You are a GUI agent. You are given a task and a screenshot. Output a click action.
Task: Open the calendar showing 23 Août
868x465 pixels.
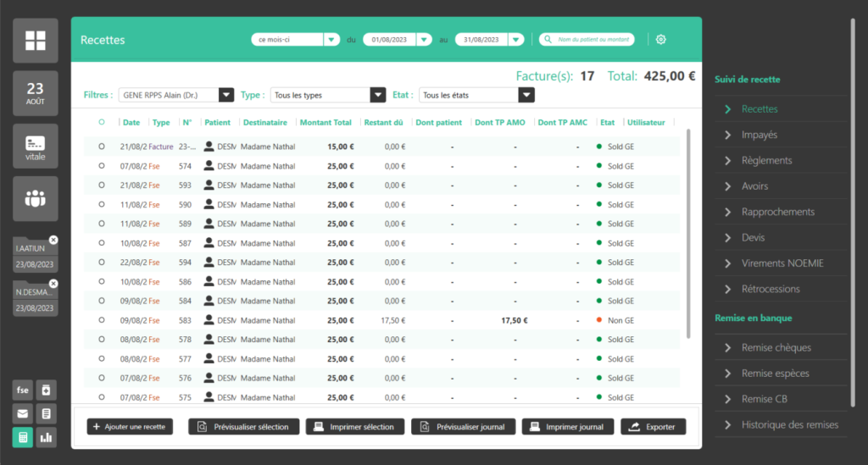coord(36,93)
